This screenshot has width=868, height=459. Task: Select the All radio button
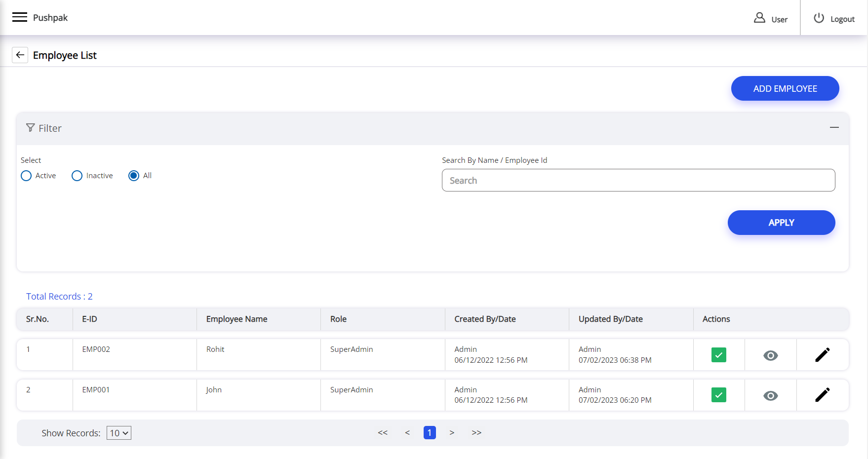[x=134, y=176]
